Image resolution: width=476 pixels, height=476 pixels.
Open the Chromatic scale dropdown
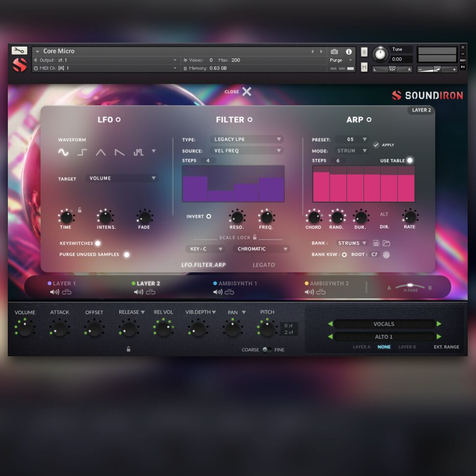261,249
